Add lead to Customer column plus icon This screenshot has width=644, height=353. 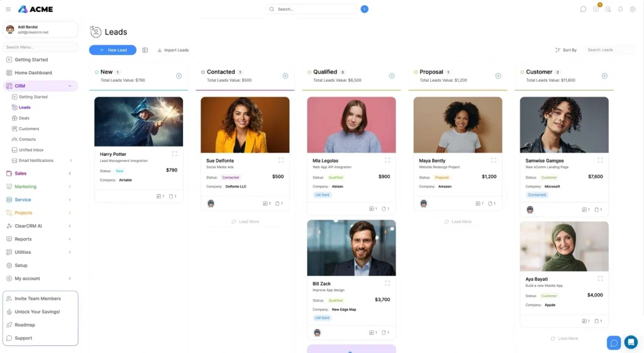604,76
